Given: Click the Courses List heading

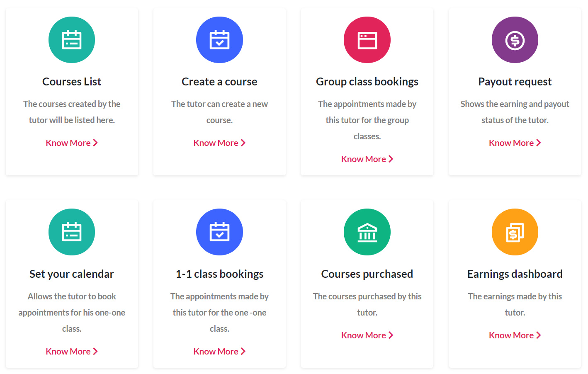Looking at the screenshot, I should click(72, 82).
